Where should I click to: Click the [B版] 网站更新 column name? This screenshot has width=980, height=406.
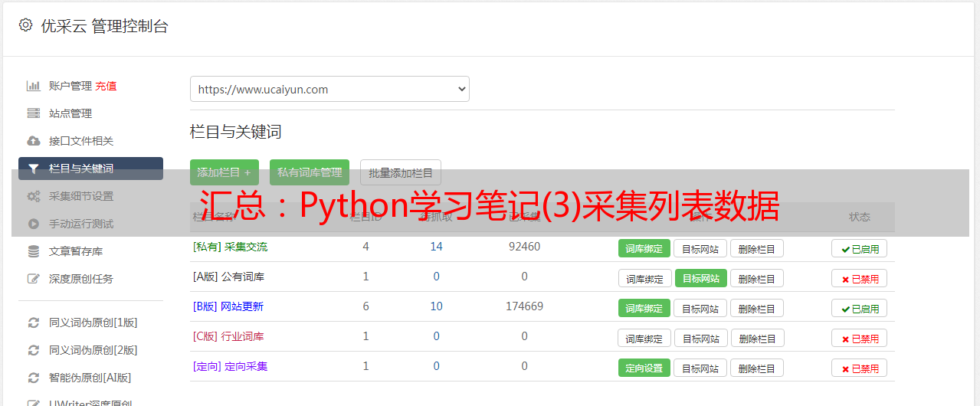tap(228, 306)
